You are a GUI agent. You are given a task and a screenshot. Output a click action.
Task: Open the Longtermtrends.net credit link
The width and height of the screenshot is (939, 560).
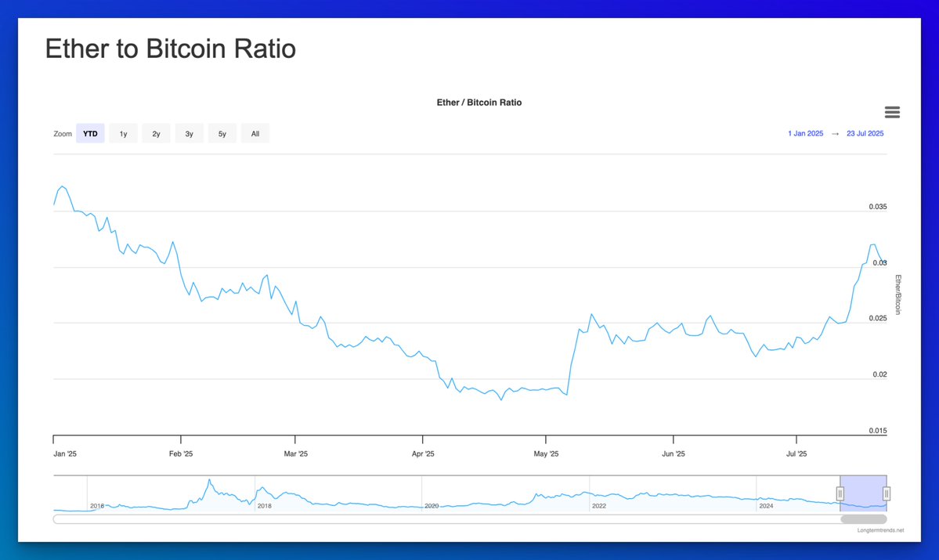(880, 531)
